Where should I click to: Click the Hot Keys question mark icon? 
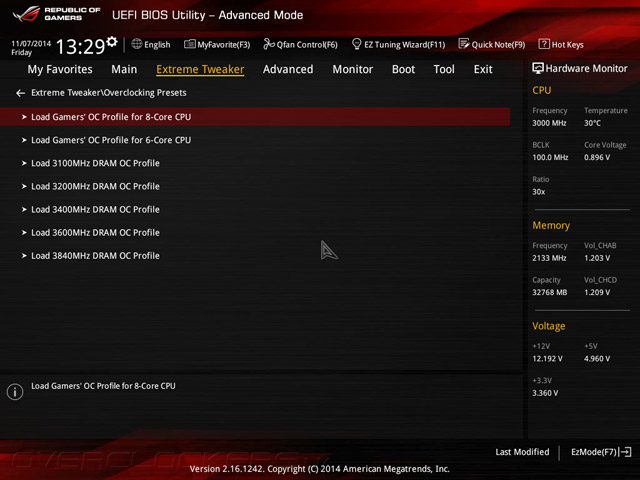click(x=544, y=44)
